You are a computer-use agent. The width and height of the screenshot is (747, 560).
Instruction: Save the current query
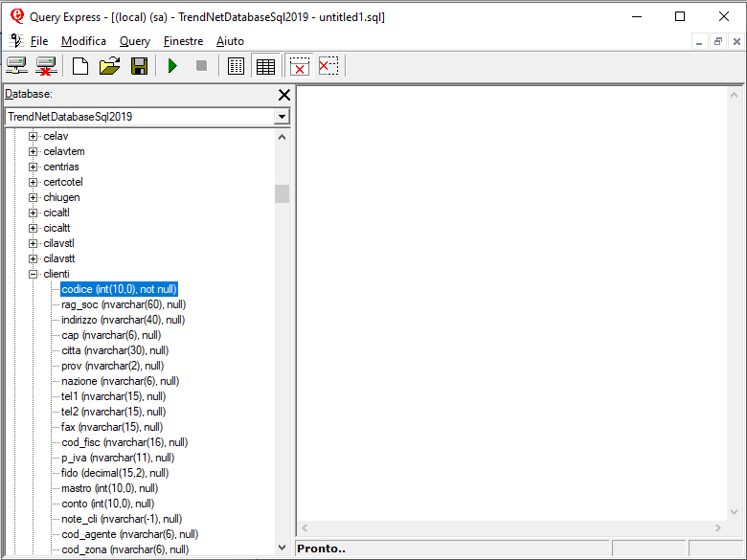click(139, 66)
